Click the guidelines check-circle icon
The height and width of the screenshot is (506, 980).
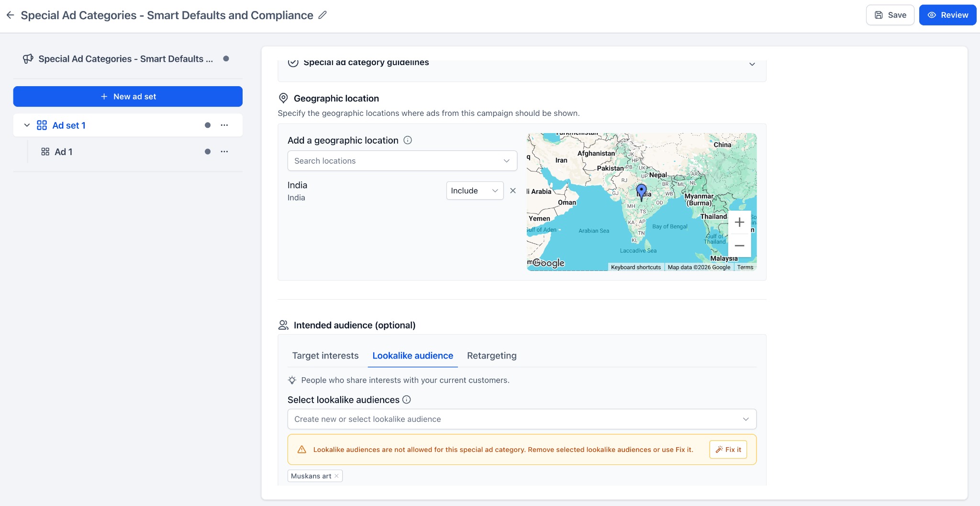(x=293, y=62)
